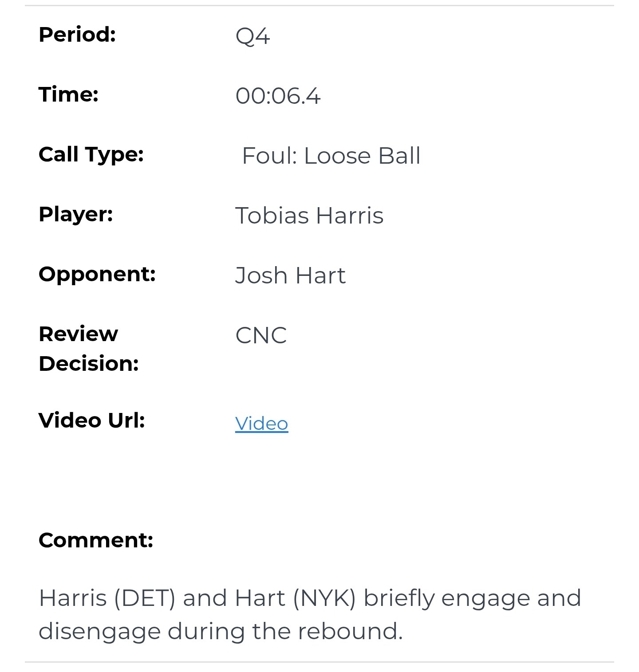
Task: Click the Player label
Action: coord(75,215)
